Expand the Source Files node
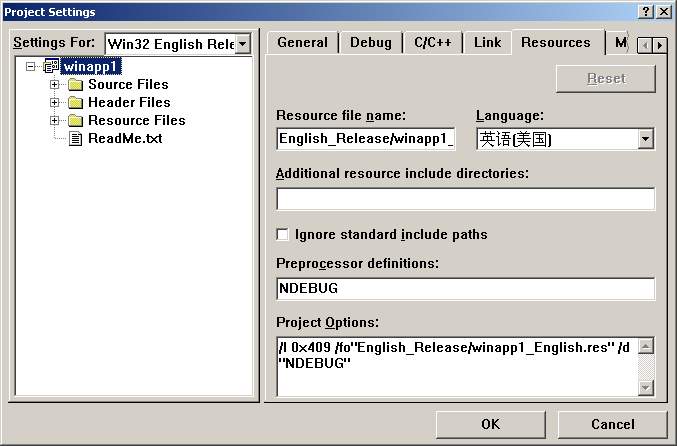The height and width of the screenshot is (446, 677). (x=54, y=85)
